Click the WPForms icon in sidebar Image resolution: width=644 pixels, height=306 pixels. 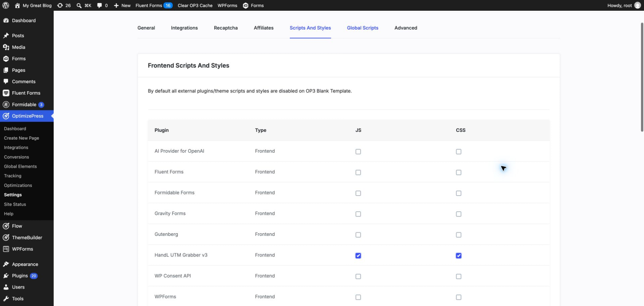pyautogui.click(x=6, y=249)
